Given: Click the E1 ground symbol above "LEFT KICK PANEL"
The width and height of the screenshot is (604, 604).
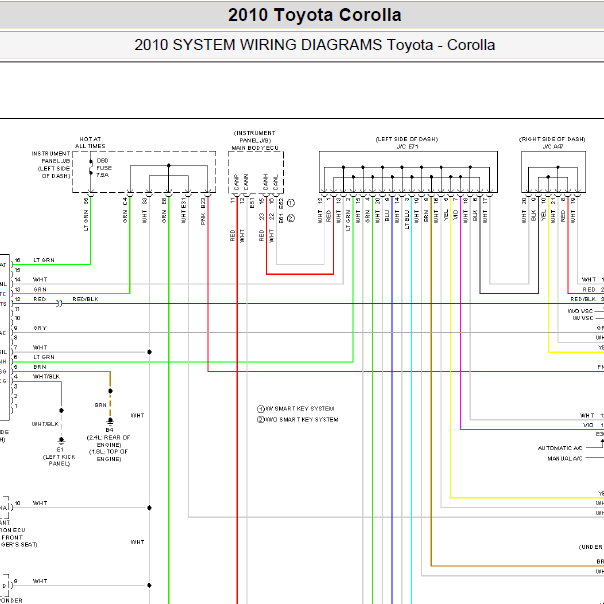Looking at the screenshot, I should [61, 440].
